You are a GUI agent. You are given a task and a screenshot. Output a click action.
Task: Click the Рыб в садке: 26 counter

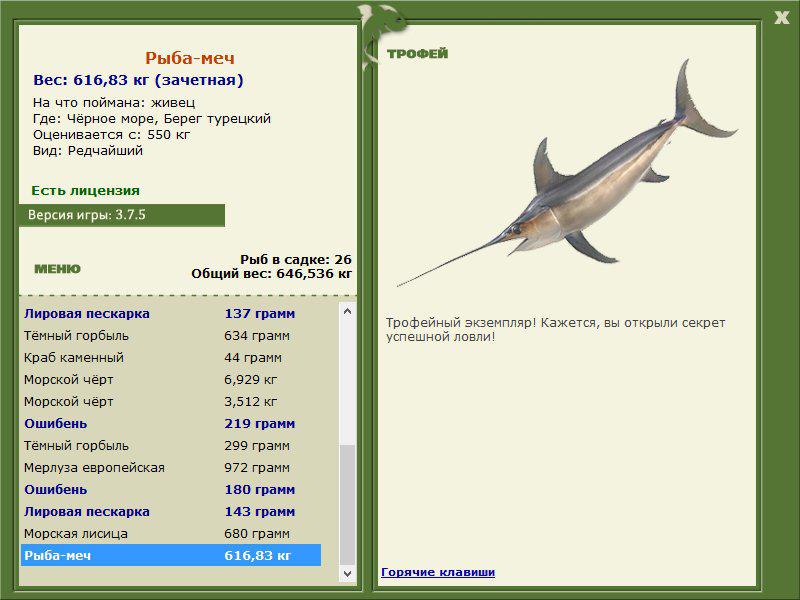[x=296, y=259]
